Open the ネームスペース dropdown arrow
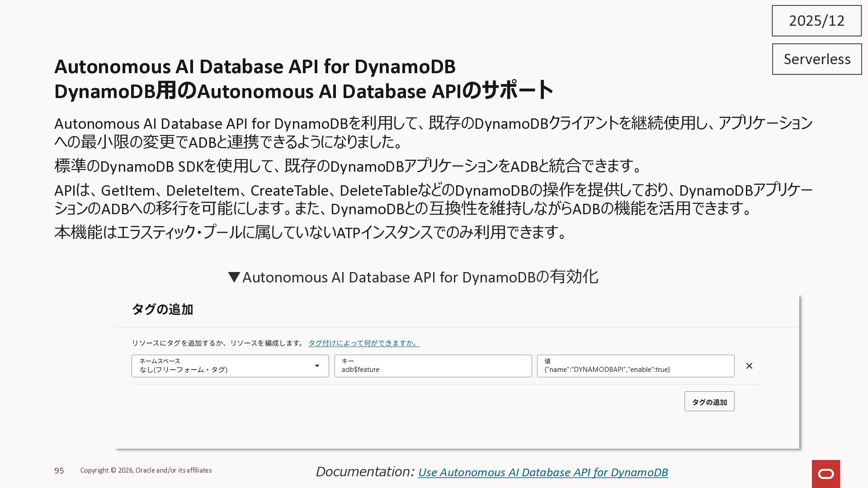Screen dimensions: 868x488 coord(317,366)
